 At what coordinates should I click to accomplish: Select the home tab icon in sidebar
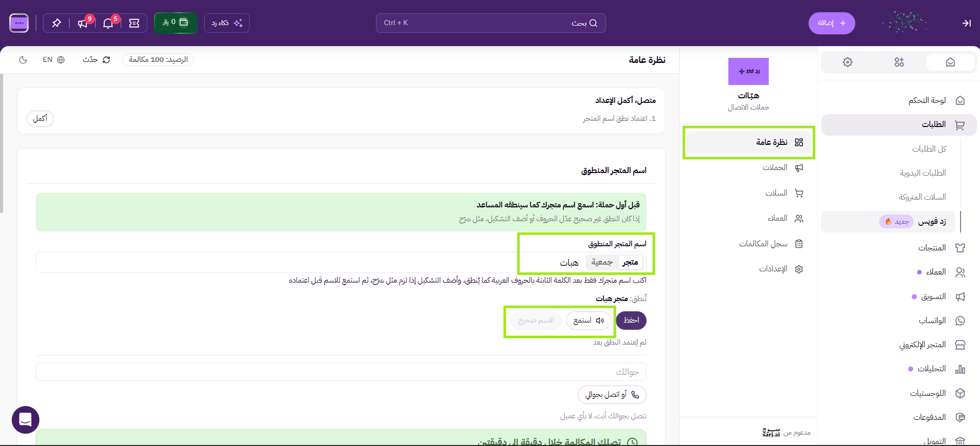tap(950, 62)
